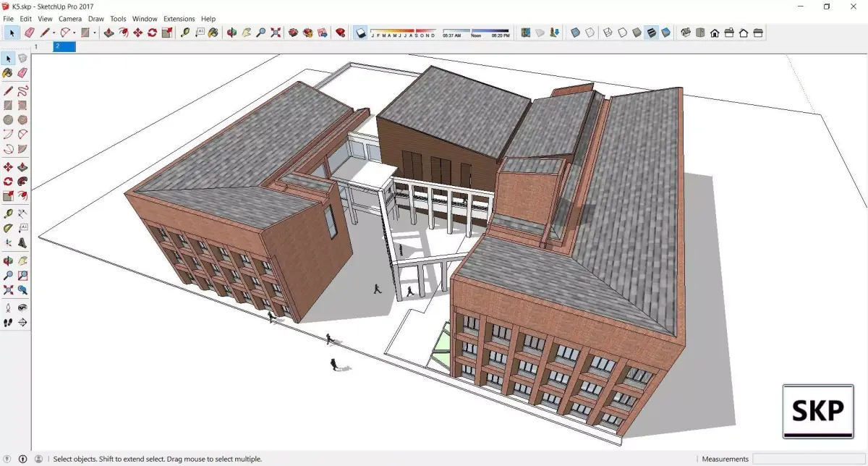This screenshot has width=868, height=466.
Task: Select the Polygon tool
Action: [22, 120]
